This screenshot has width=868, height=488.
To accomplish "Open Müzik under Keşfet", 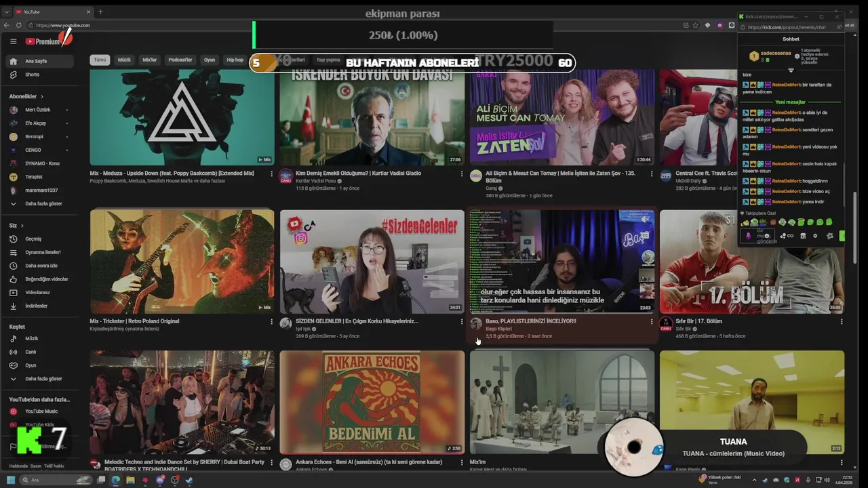I will coord(40,338).
